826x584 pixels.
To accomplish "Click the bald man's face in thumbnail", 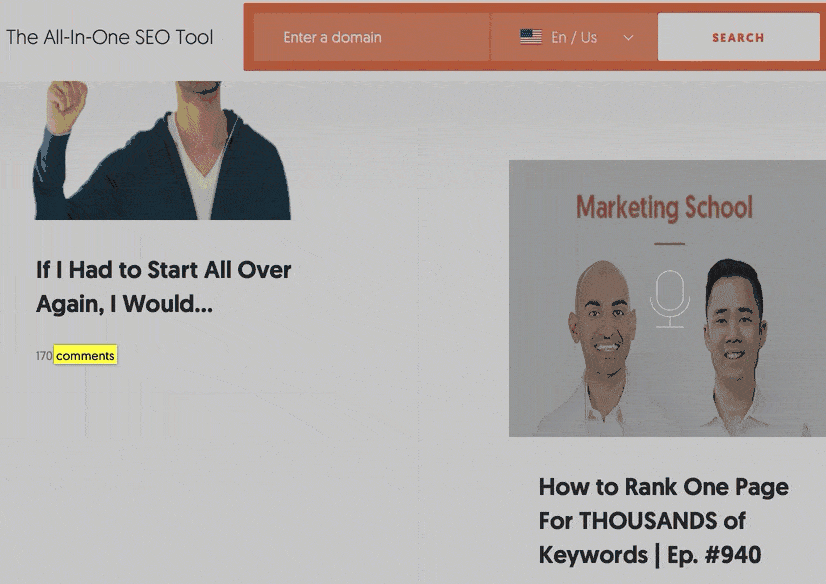I will pos(602,316).
